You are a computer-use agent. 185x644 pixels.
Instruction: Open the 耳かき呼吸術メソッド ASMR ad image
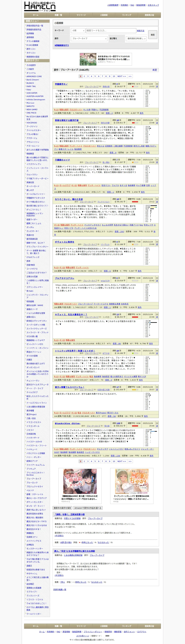point(80,482)
